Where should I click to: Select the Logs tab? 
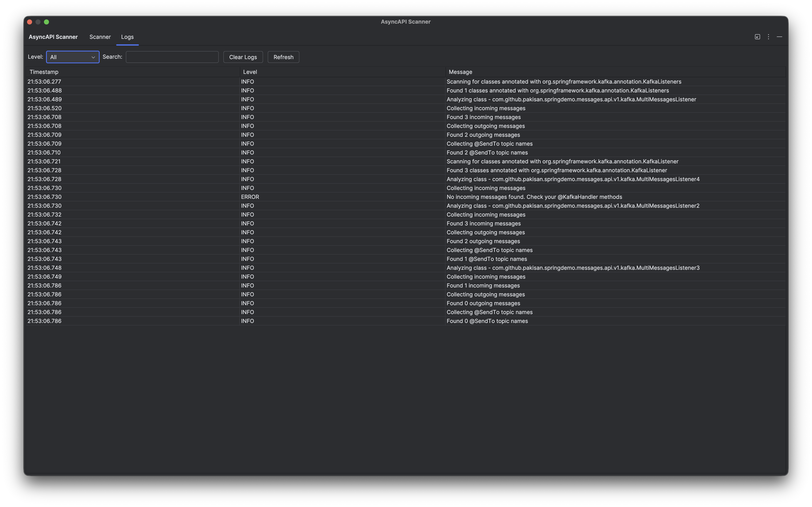pos(127,37)
